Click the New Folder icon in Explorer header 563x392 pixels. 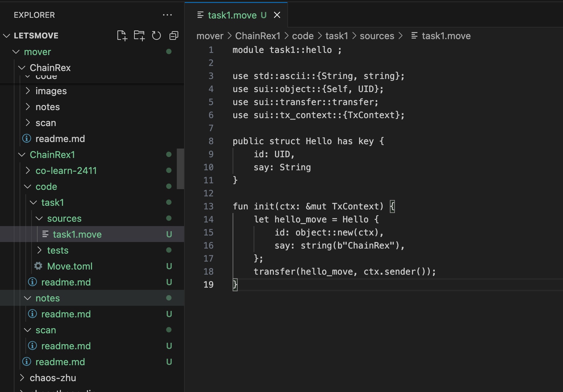(139, 36)
